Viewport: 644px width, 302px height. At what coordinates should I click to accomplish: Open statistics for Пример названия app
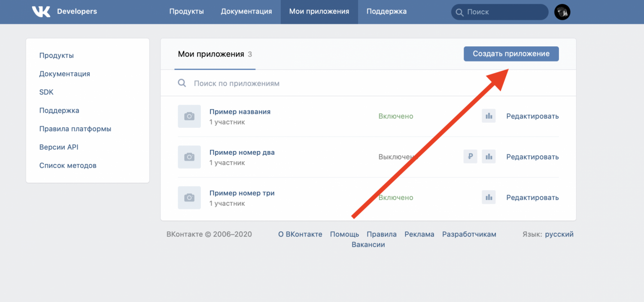click(489, 116)
